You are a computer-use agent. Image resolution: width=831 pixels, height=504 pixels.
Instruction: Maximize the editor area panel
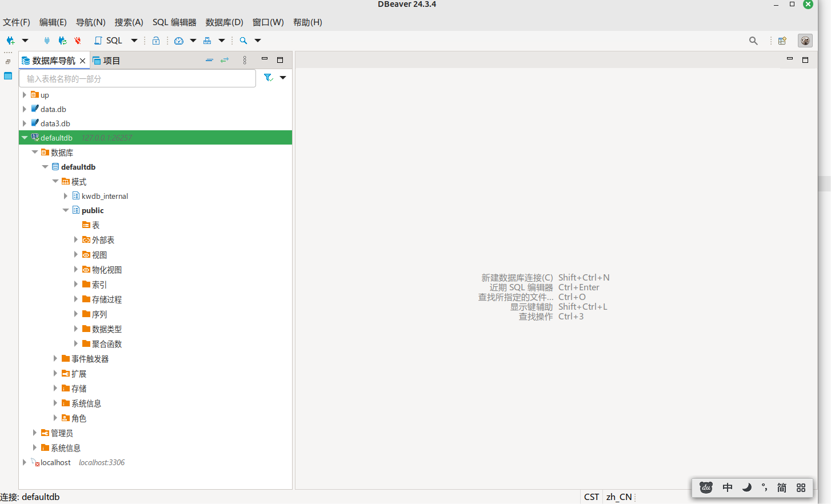805,60
